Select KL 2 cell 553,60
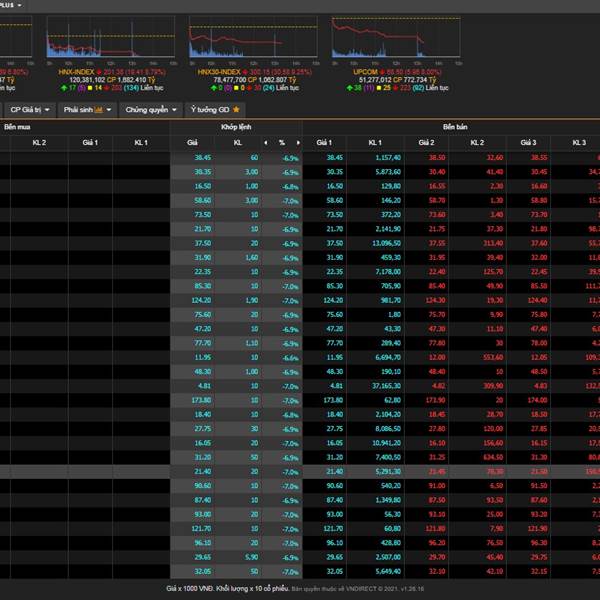 point(493,357)
